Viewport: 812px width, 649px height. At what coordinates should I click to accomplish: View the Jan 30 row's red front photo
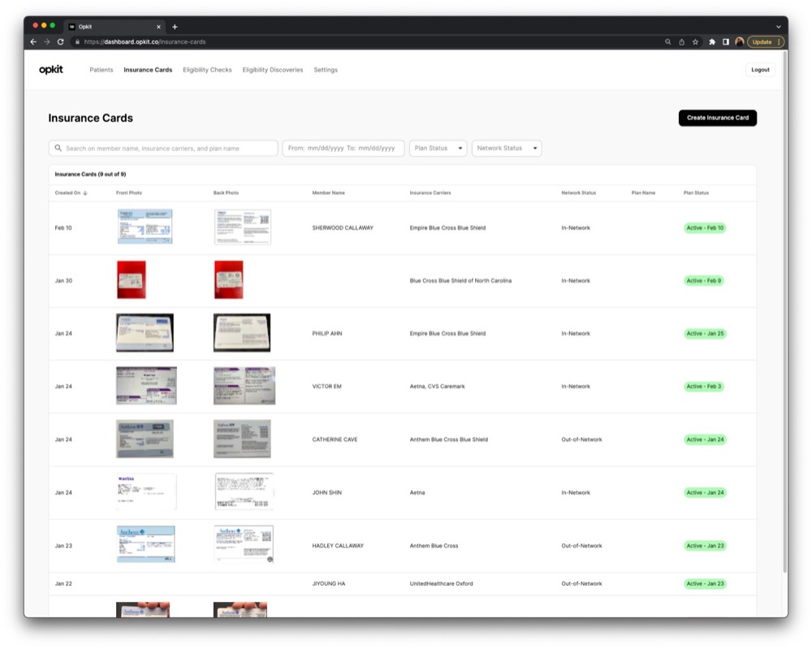[132, 279]
